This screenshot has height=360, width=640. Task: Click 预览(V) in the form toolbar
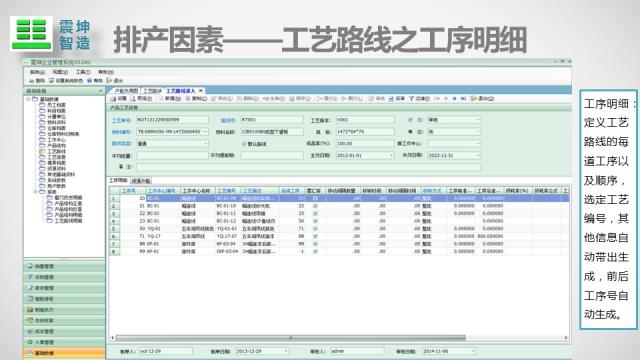pos(141,99)
